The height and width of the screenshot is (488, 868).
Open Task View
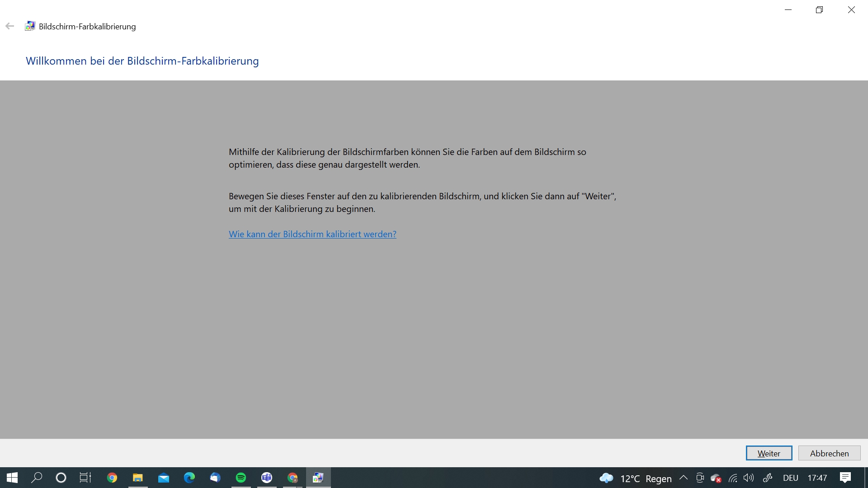85,478
